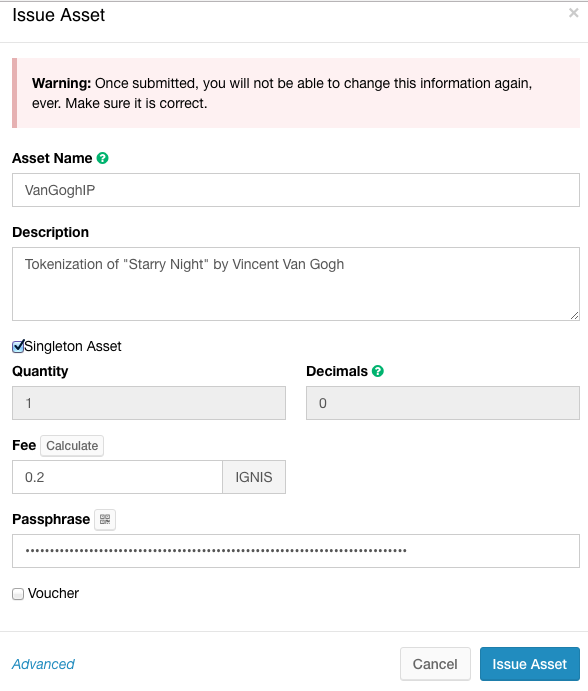Click the disabled Quantity field
Screen dimensions: 588x691
click(149, 403)
